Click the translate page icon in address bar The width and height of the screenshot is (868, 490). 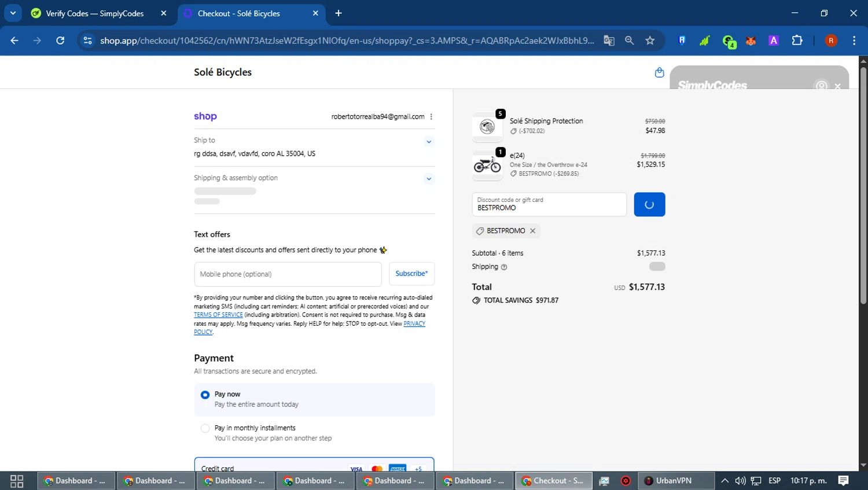point(609,40)
